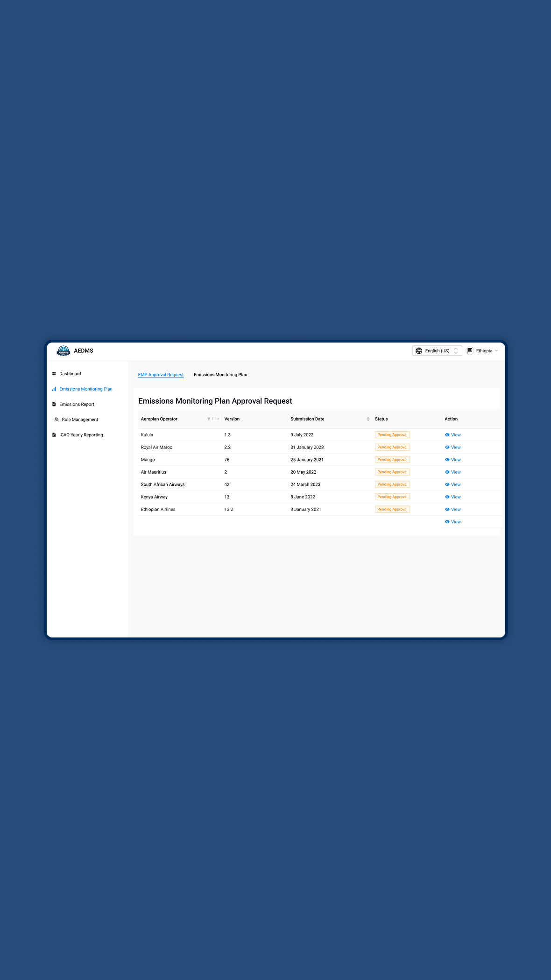551x980 pixels.
Task: Open Role Management in sidebar
Action: pyautogui.click(x=80, y=420)
